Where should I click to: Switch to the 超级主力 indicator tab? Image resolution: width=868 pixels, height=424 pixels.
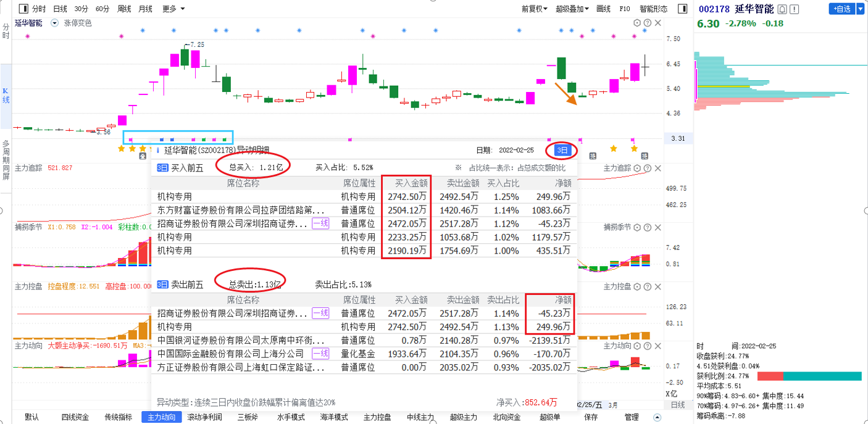click(x=464, y=417)
